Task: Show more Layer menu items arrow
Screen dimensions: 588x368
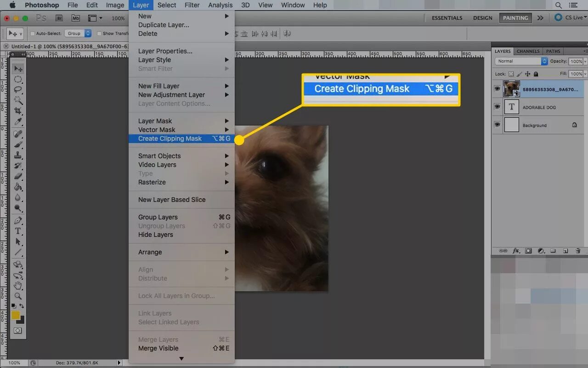Action: pos(181,358)
